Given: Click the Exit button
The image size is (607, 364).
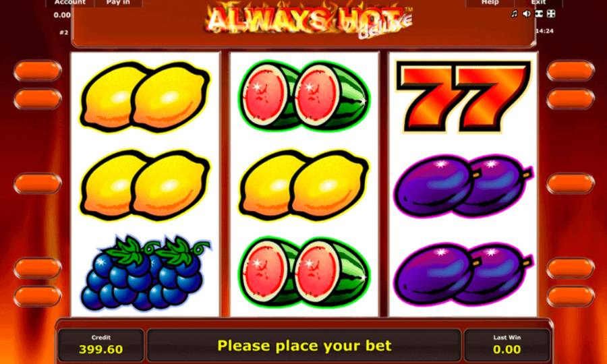Looking at the screenshot, I should (x=538, y=3).
